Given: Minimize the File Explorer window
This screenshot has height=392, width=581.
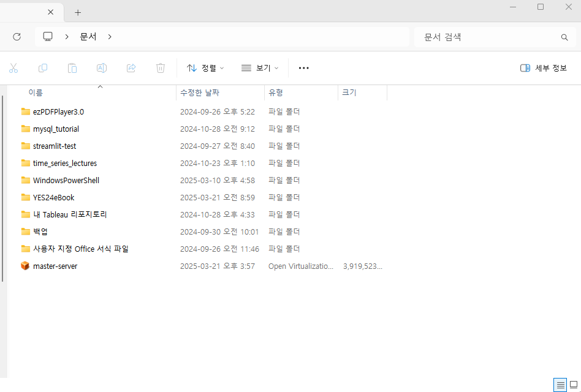Looking at the screenshot, I should coord(513,7).
